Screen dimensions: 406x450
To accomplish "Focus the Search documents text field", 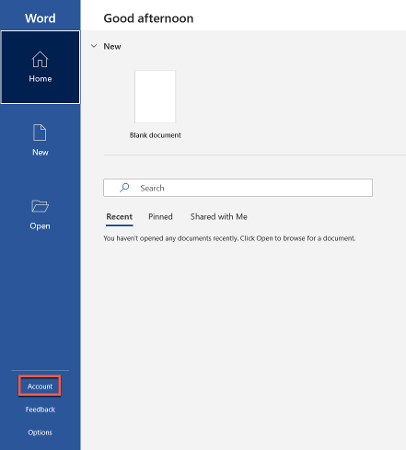I will pyautogui.click(x=238, y=188).
